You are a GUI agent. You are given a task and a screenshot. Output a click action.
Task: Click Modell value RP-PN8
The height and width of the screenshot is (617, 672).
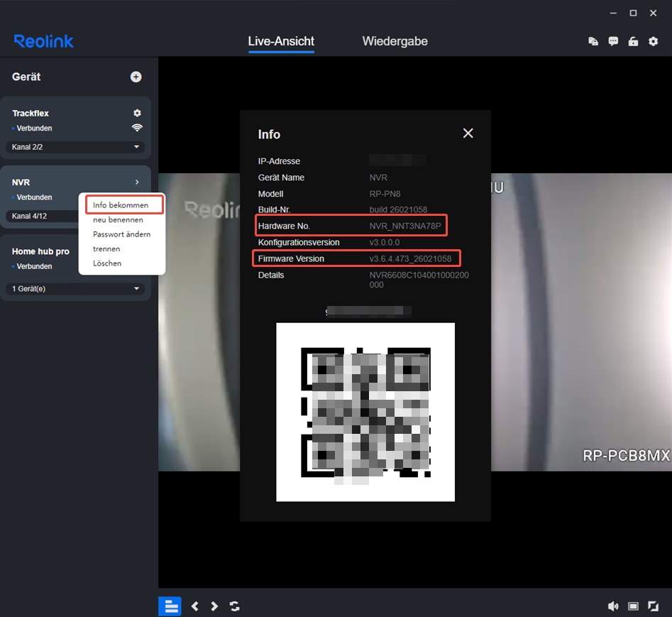coord(385,194)
